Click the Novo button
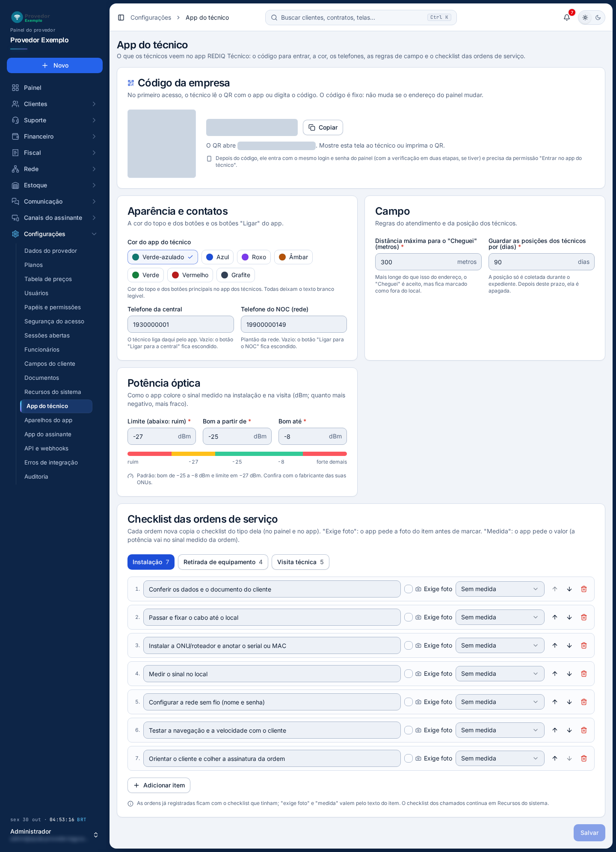Image resolution: width=616 pixels, height=852 pixels. click(55, 65)
